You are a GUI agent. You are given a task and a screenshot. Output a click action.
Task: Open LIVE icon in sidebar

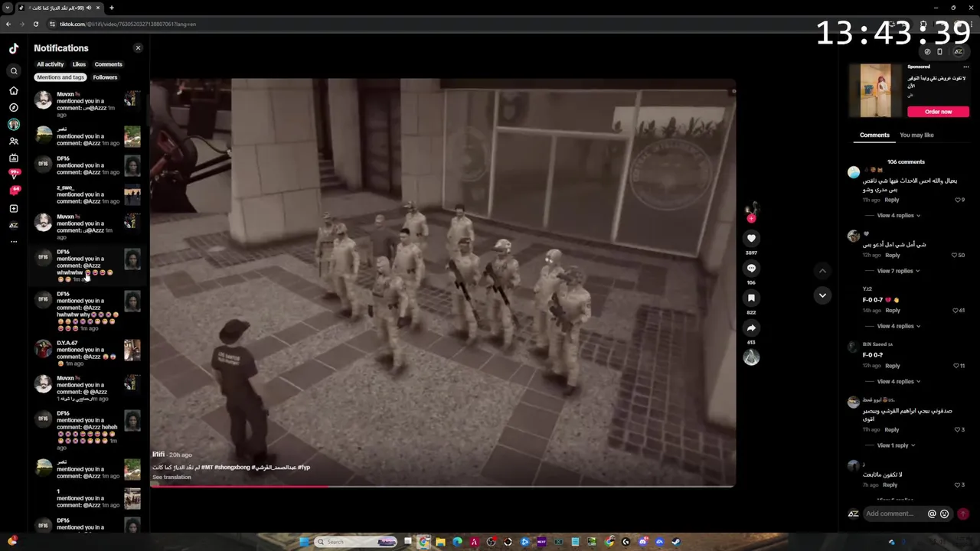[14, 158]
